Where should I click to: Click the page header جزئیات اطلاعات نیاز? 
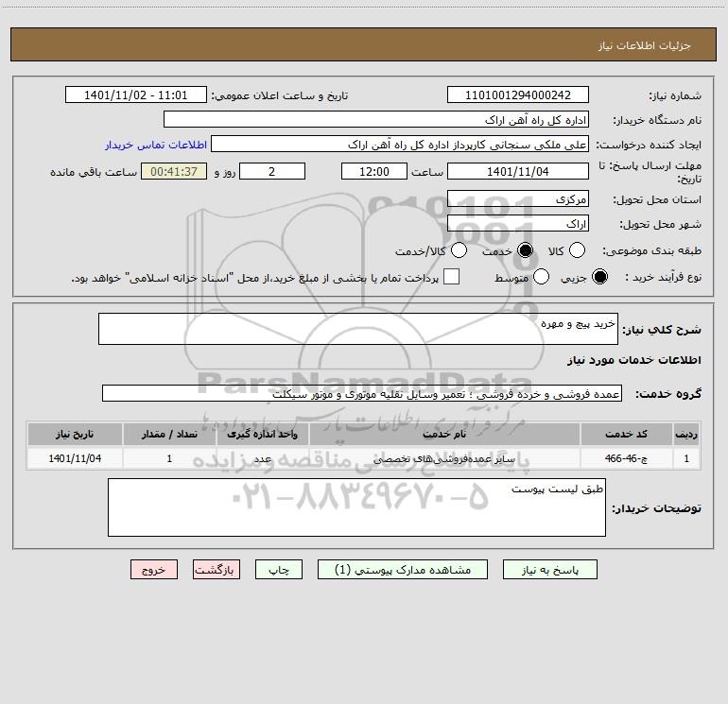(644, 45)
